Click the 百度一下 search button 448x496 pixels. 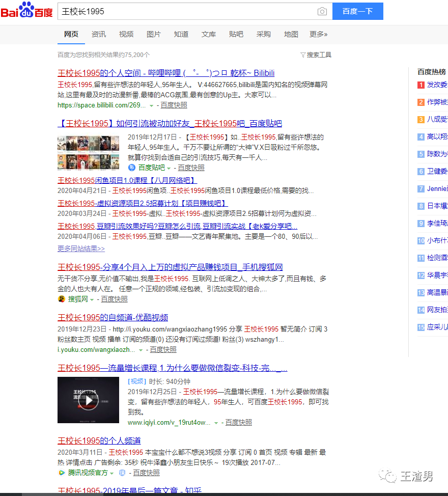pos(357,11)
